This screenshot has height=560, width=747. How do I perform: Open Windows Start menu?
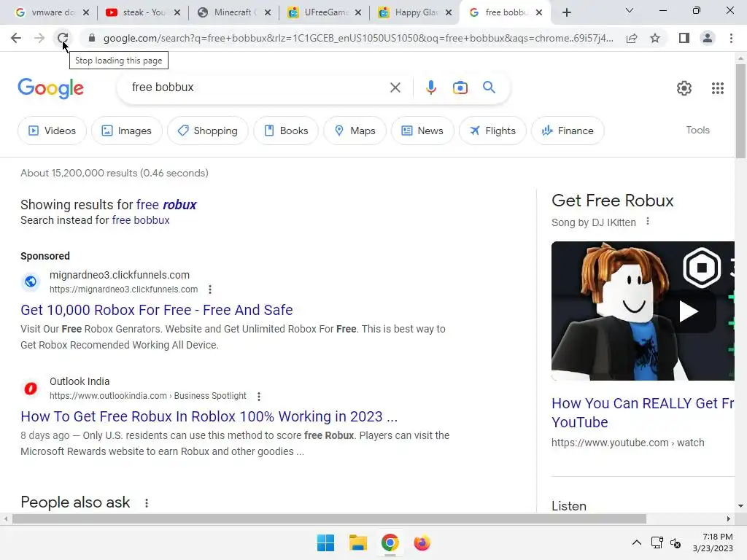tap(326, 542)
